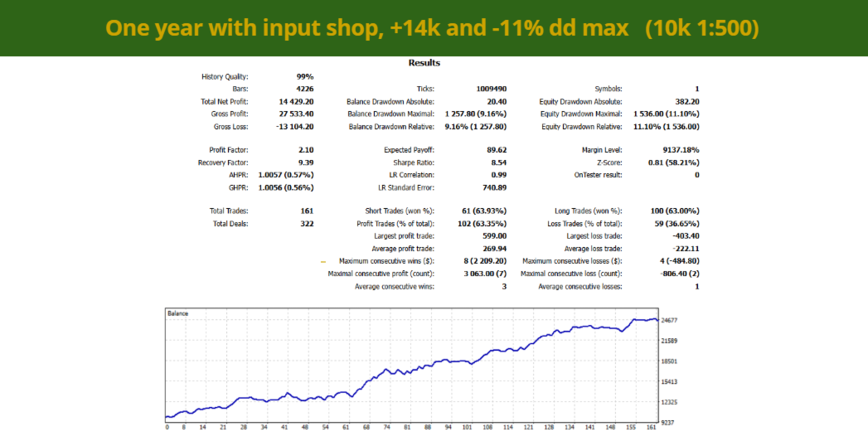Click the Balance Drawdown Maximal value
The image size is (868, 446).
(476, 114)
